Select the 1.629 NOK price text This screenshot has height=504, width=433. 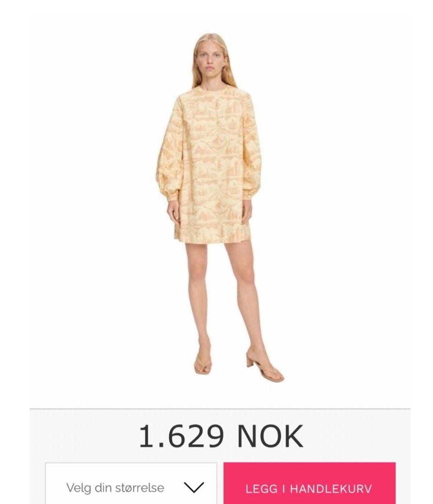[x=221, y=436]
